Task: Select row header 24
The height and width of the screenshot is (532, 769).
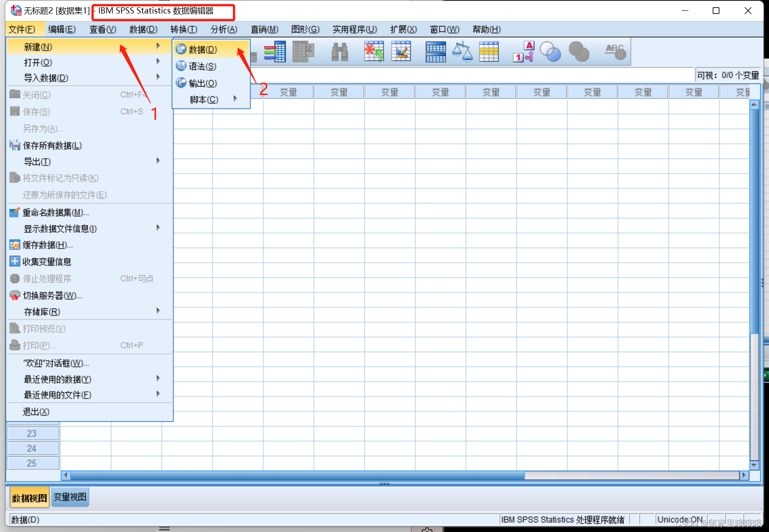Action: pos(33,448)
